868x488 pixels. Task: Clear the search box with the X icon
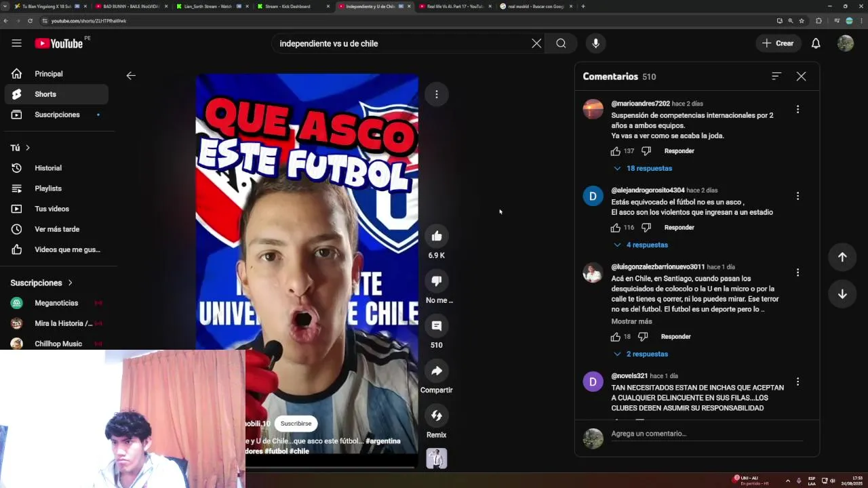(536, 43)
